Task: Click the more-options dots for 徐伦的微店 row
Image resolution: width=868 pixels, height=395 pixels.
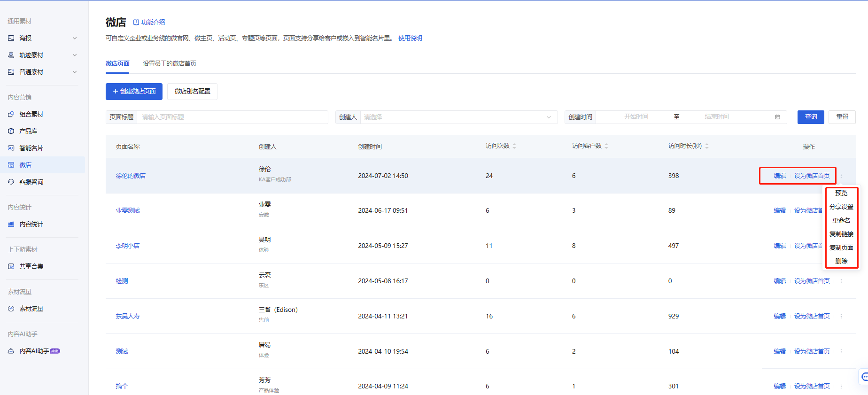Action: click(x=841, y=176)
